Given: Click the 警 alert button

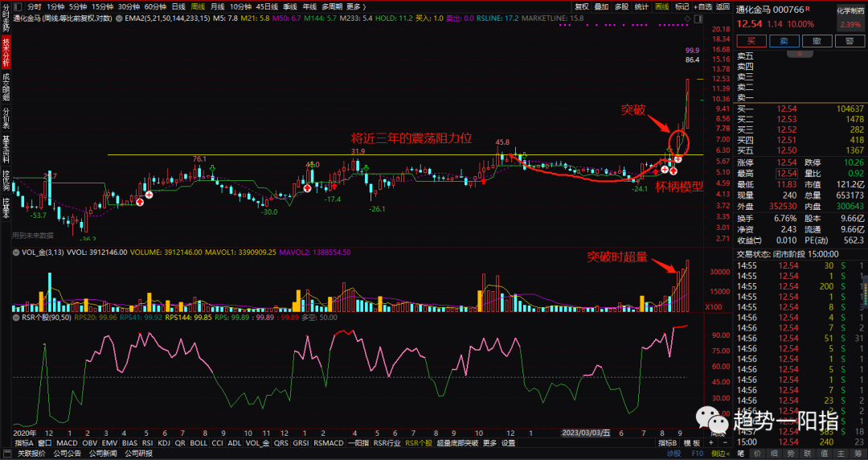Looking at the screenshot, I should point(850,41).
